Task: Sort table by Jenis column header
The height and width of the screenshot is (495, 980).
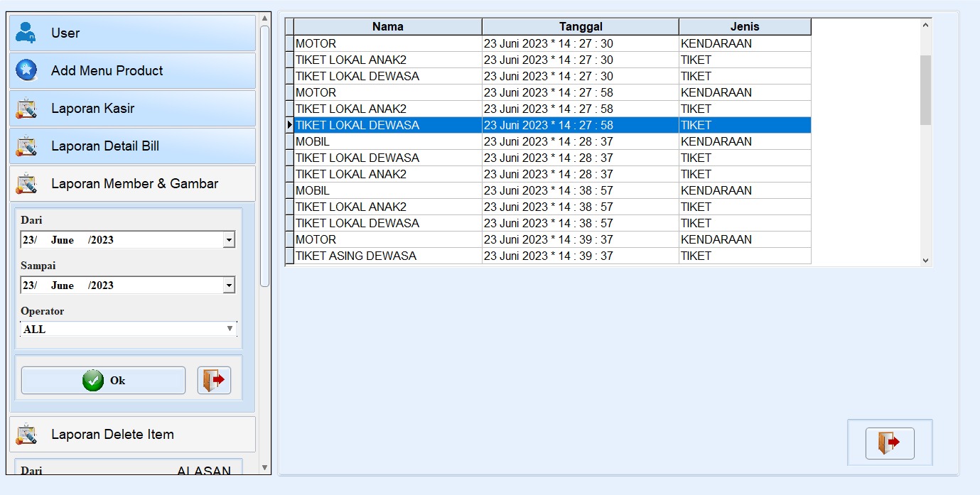Action: coord(745,26)
